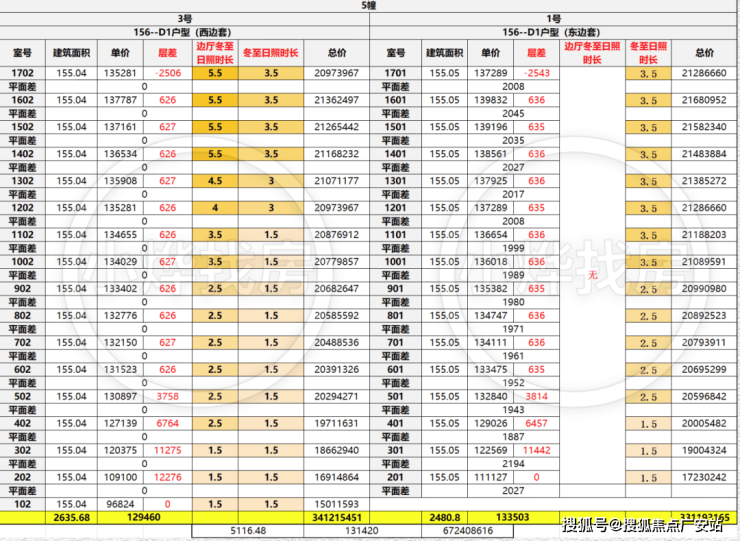The width and height of the screenshot is (740, 541).
Task: Select the 156--D1户型（东边套） header
Action: 553,32
